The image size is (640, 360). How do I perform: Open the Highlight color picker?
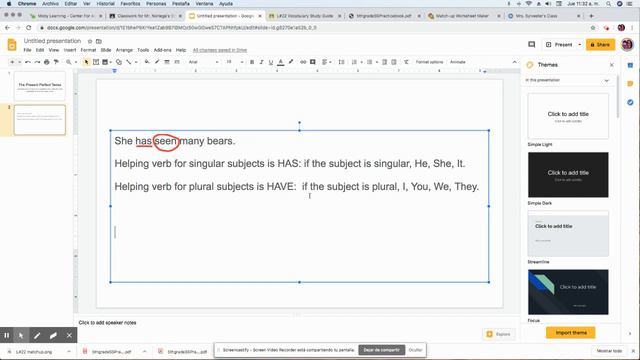coord(291,62)
